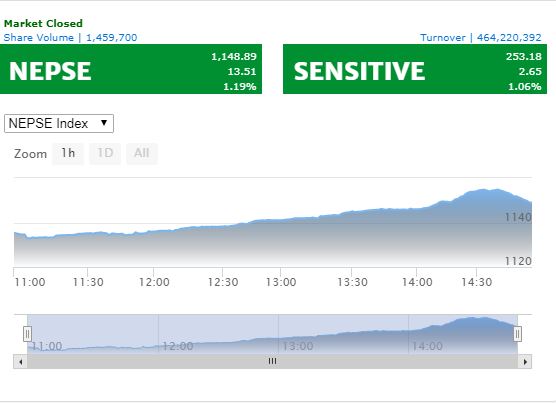Select the All zoom button
This screenshot has width=556, height=403.
(142, 153)
